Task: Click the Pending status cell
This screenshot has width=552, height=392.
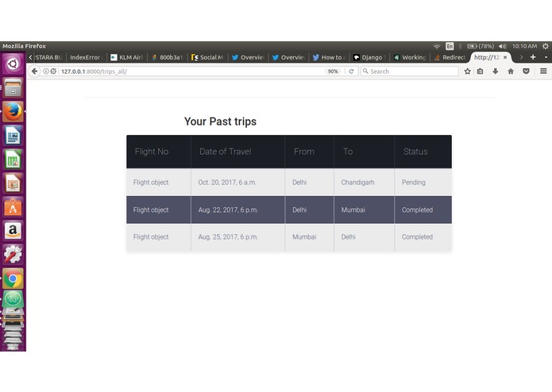Action: tap(423, 182)
